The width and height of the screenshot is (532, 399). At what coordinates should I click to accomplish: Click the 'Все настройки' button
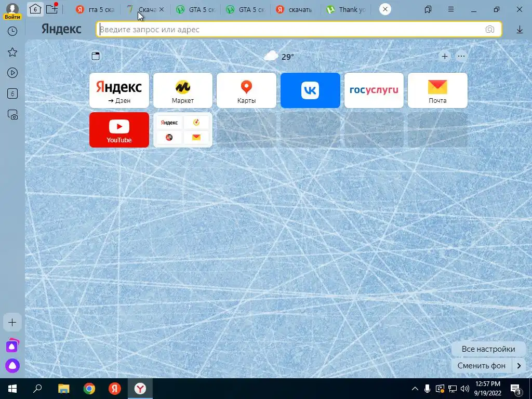(x=488, y=349)
